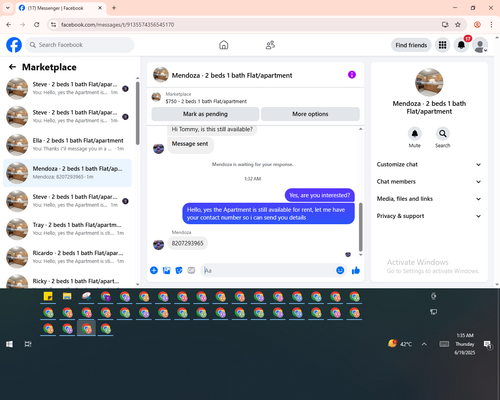The height and width of the screenshot is (400, 500).
Task: Show hidden system tray icons
Action: [424, 344]
